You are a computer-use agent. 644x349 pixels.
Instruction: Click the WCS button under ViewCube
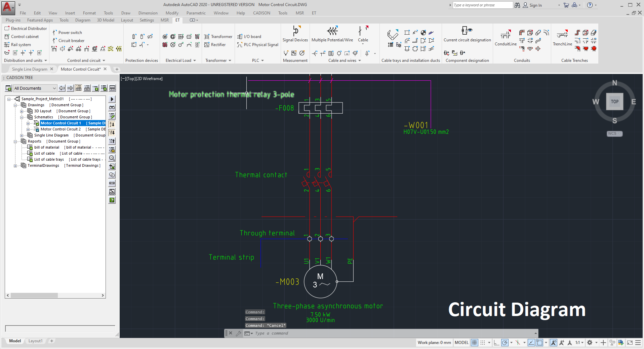pos(614,134)
